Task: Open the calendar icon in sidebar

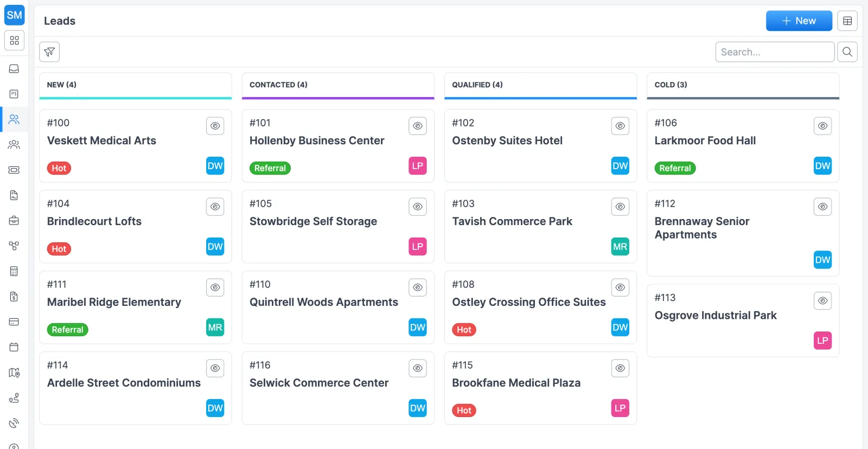Action: tap(14, 347)
